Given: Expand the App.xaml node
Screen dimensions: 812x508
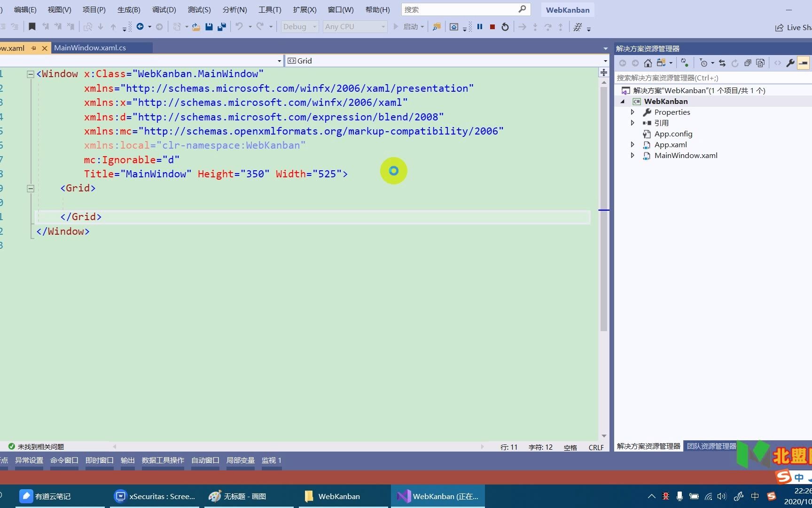Looking at the screenshot, I should (x=632, y=144).
